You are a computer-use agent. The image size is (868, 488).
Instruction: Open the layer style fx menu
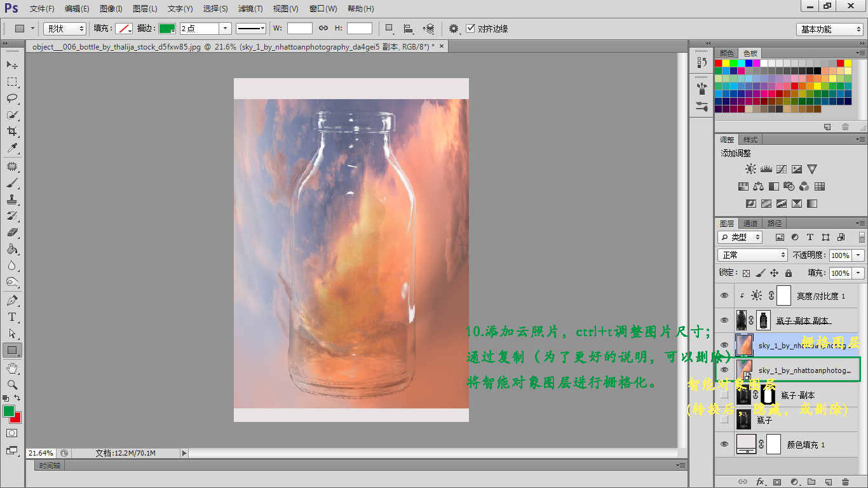(760, 482)
